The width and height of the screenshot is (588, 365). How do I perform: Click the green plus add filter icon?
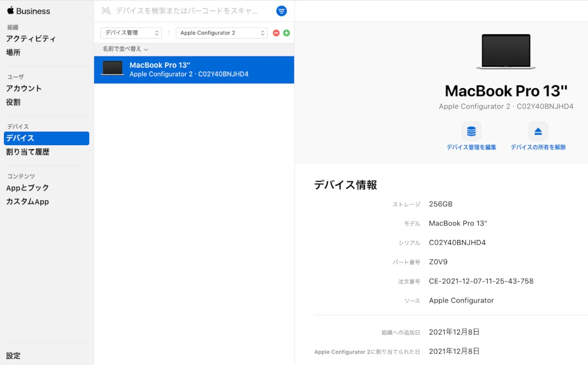click(x=287, y=33)
